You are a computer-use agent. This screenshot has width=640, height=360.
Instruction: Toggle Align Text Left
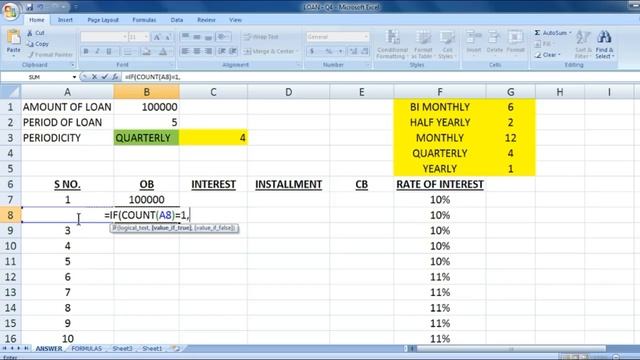point(185,51)
